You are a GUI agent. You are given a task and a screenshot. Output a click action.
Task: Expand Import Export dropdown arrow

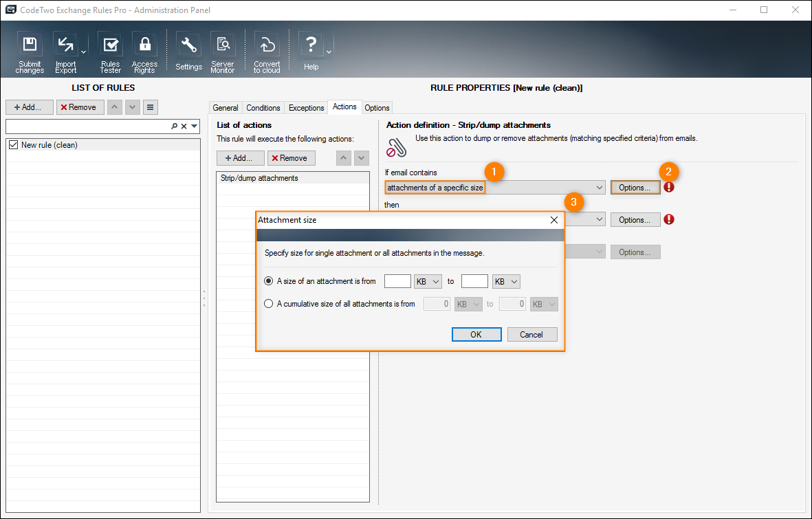pos(83,52)
